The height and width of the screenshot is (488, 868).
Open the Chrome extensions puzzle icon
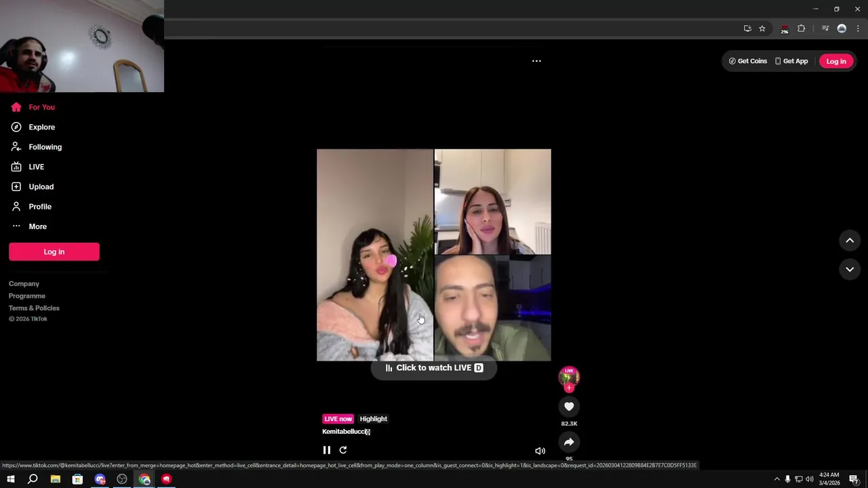802,28
